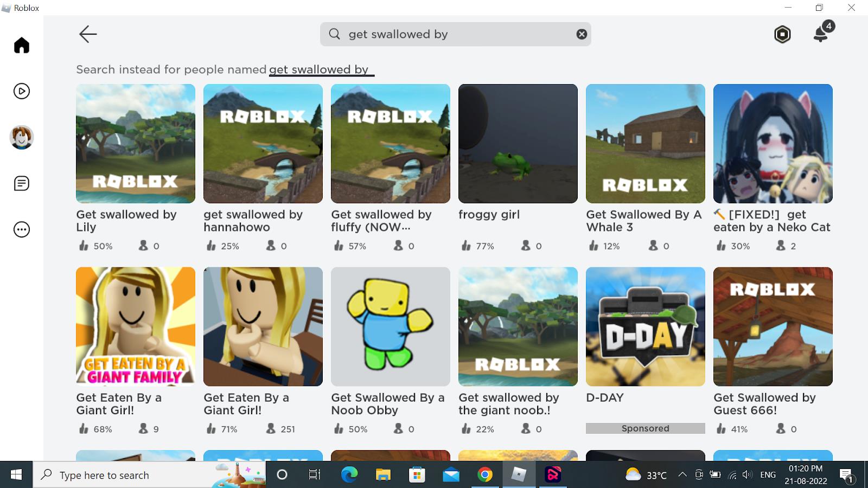Open the Discover play-button sidebar icon
Image resolution: width=868 pixels, height=488 pixels.
tap(22, 91)
